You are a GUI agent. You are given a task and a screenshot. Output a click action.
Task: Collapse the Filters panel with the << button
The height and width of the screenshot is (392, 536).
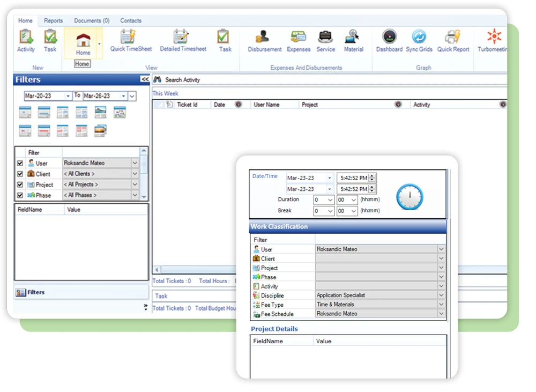145,79
